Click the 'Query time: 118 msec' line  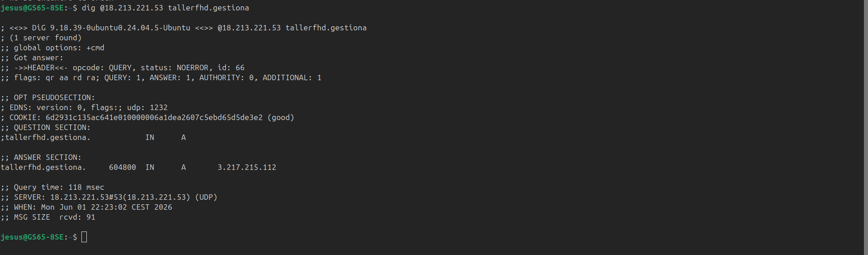(x=52, y=187)
